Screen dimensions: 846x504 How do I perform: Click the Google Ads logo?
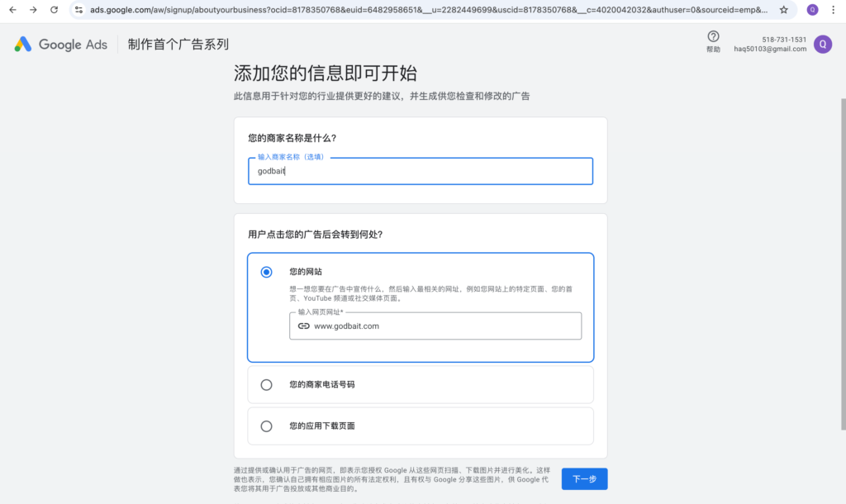point(61,45)
